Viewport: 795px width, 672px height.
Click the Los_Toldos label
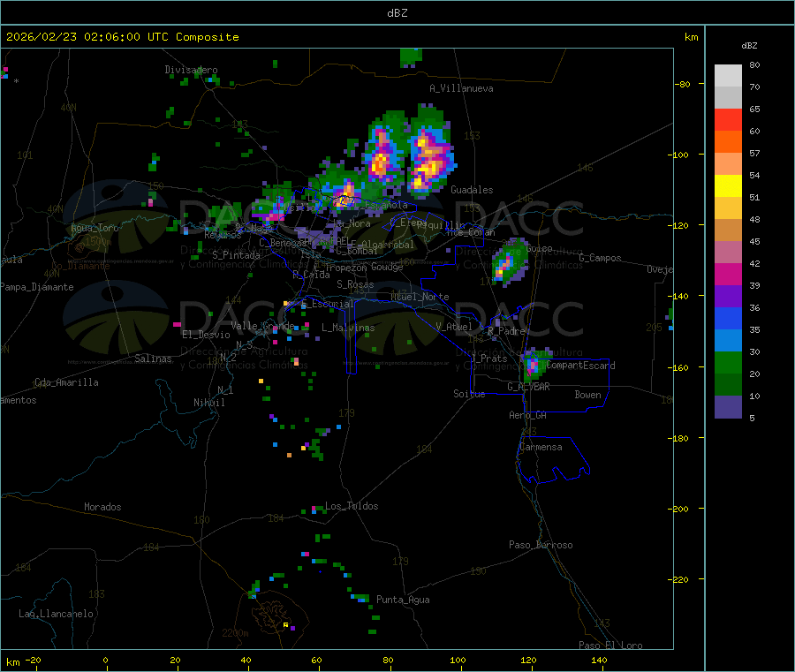tap(352, 506)
